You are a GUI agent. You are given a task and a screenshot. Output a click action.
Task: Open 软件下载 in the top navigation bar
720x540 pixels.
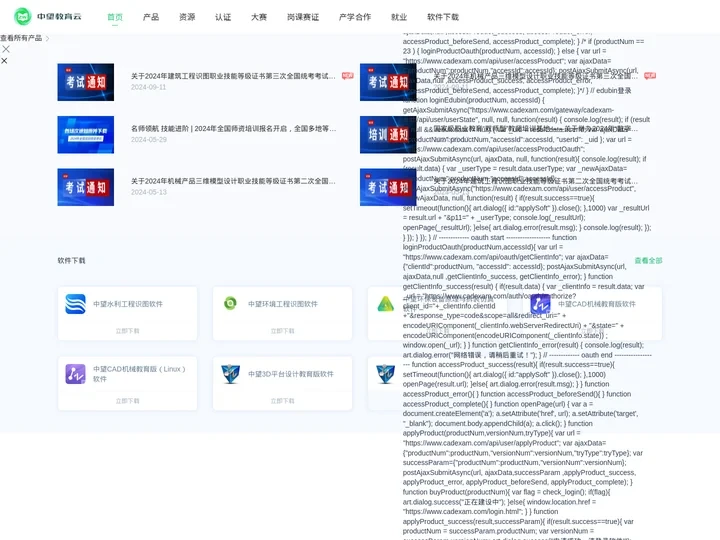(443, 17)
